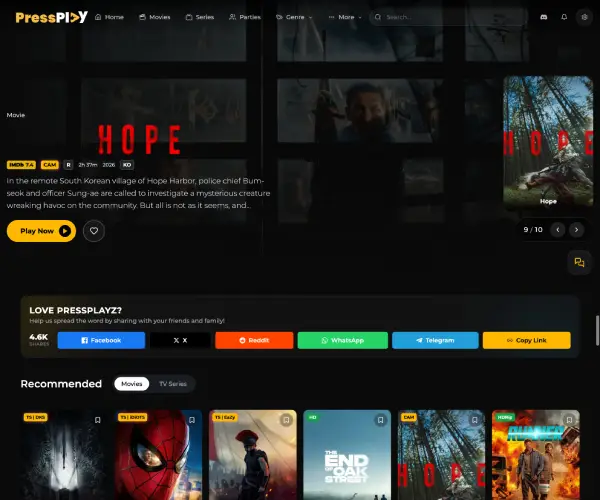Bookmark The End of Oak Street
This screenshot has width=600, height=500.
point(380,420)
